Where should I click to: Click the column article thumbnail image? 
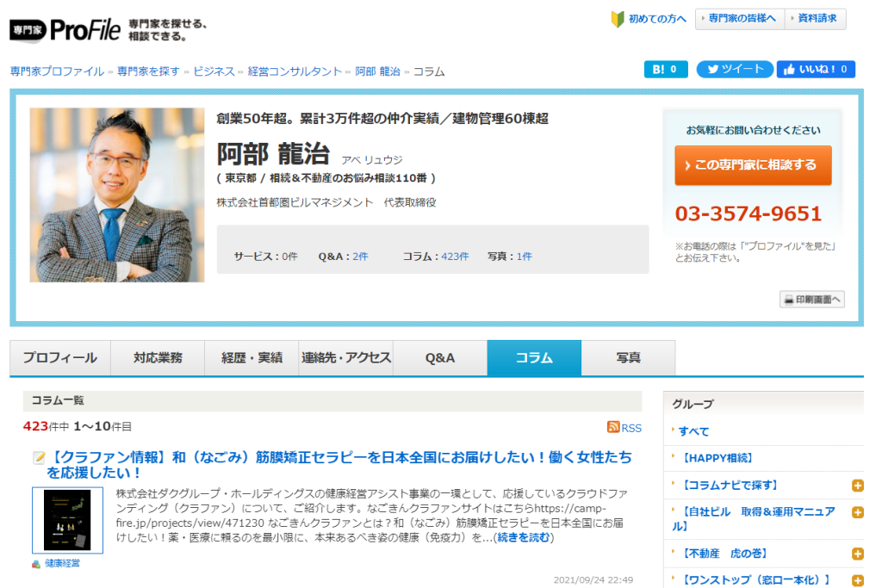(67, 520)
